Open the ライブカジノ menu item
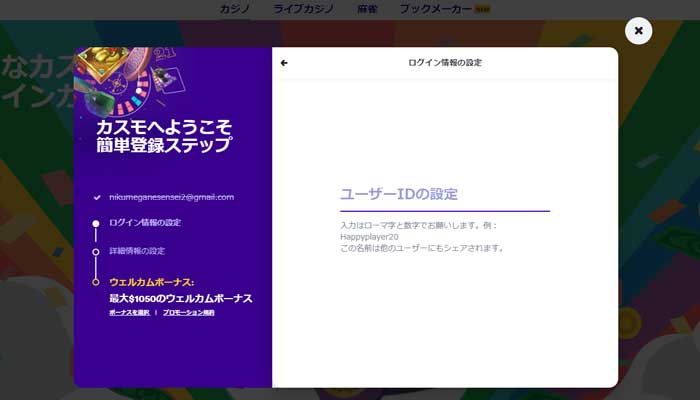700x400 pixels. click(x=303, y=8)
